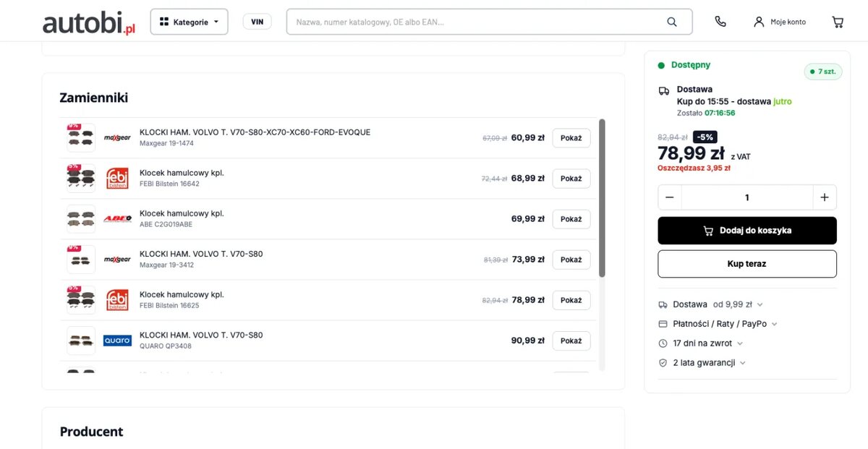Open VIN search button

click(x=257, y=22)
